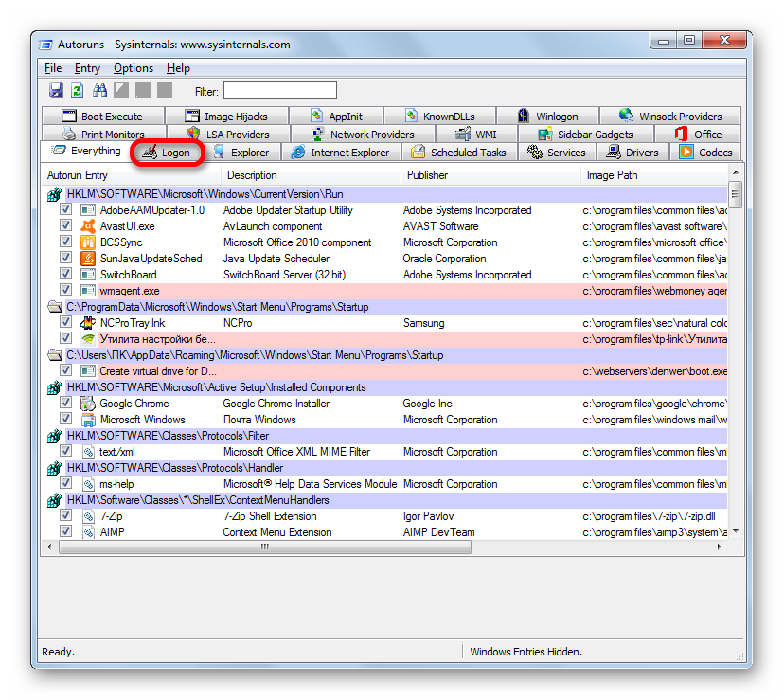Viewport: 784px width, 700px height.
Task: Disable the 7-Zip shell extension checkbox
Action: (65, 515)
